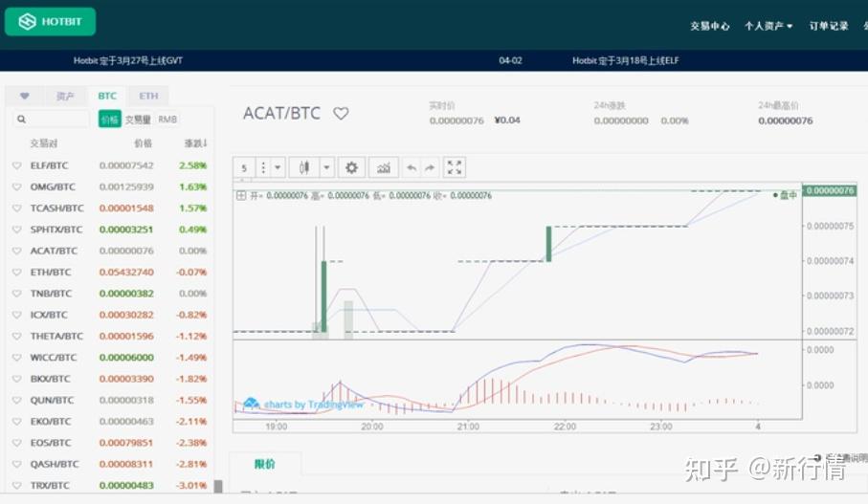
Task: Open 订单记录 in top navigation
Action: pyautogui.click(x=829, y=26)
